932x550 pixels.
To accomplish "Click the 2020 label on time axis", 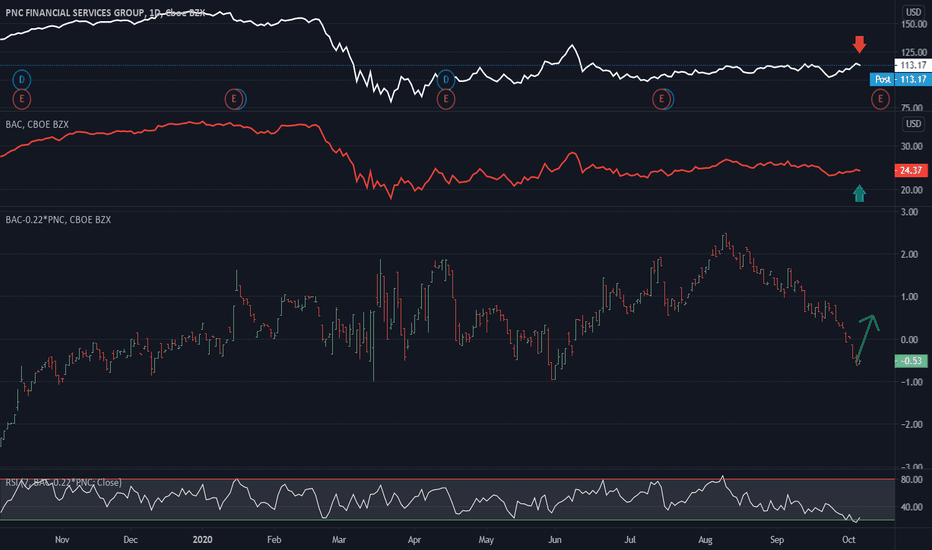I will (x=203, y=540).
